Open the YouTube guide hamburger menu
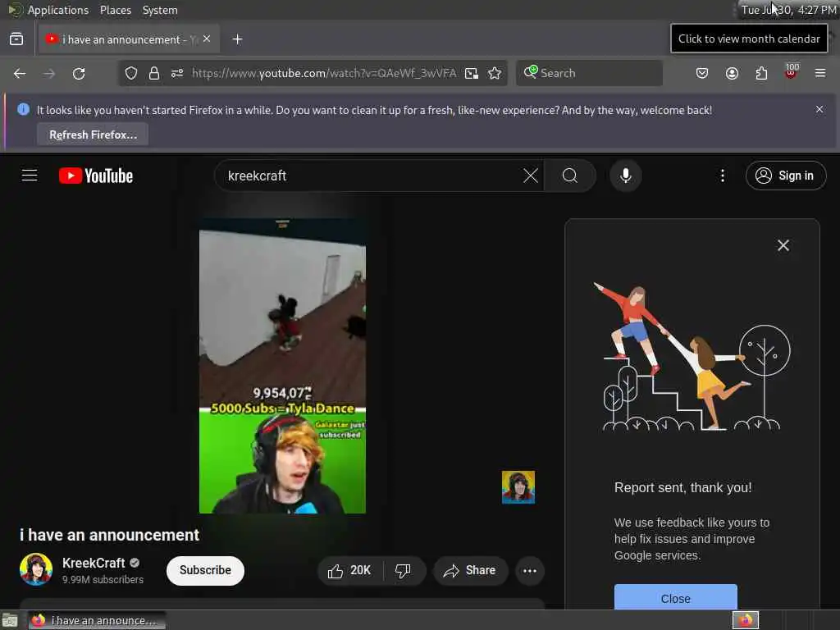Viewport: 840px width, 630px height. (30, 176)
